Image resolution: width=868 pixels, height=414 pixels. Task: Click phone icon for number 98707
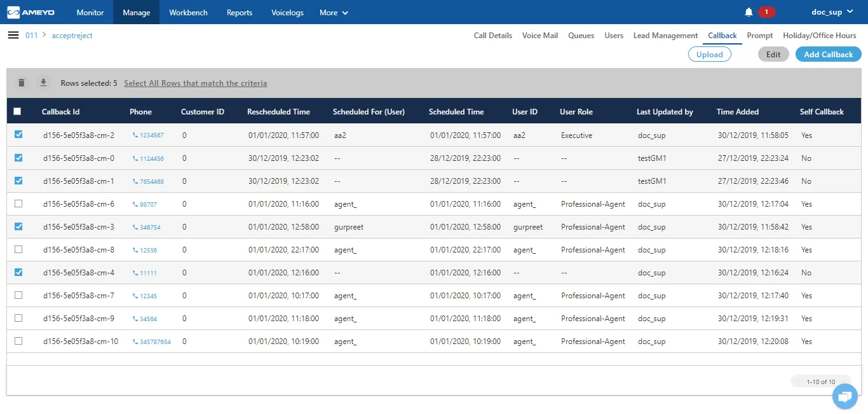pos(135,204)
